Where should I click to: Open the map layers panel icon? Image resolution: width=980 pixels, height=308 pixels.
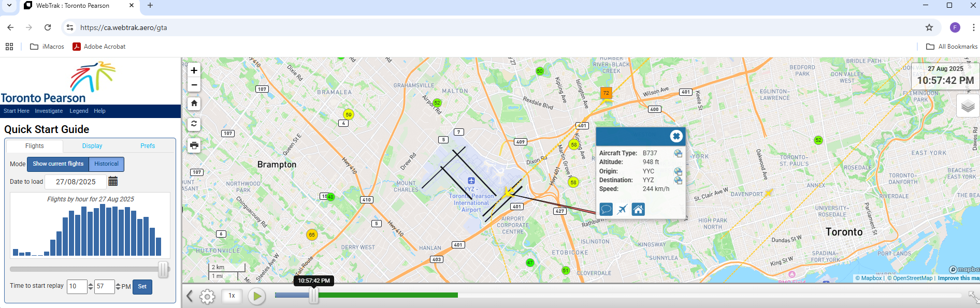967,106
